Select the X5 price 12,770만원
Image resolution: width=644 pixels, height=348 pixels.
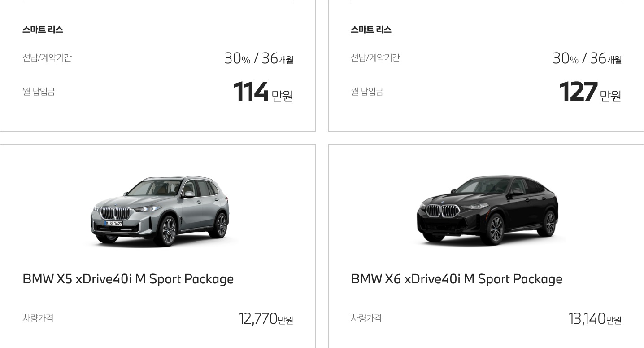click(x=266, y=319)
